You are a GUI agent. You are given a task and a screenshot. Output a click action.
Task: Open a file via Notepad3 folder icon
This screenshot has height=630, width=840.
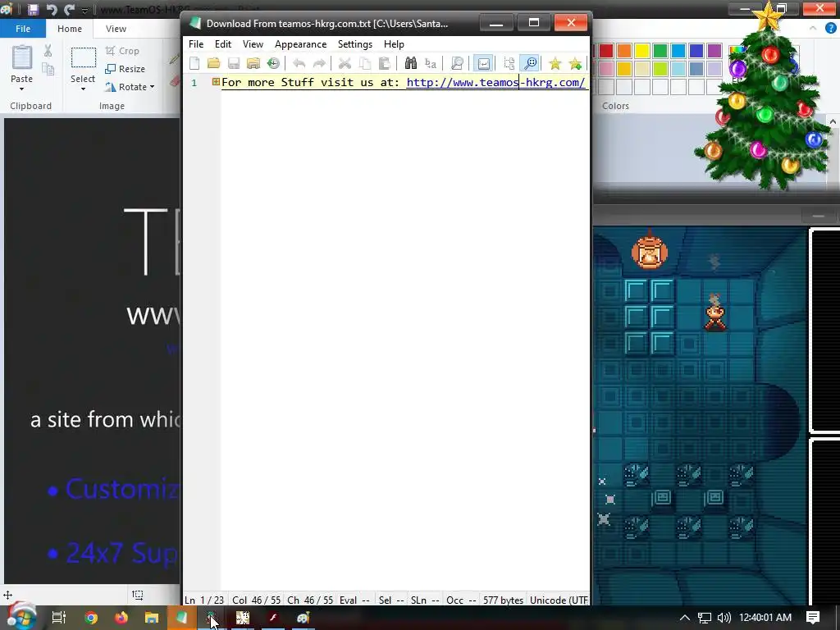click(x=214, y=63)
